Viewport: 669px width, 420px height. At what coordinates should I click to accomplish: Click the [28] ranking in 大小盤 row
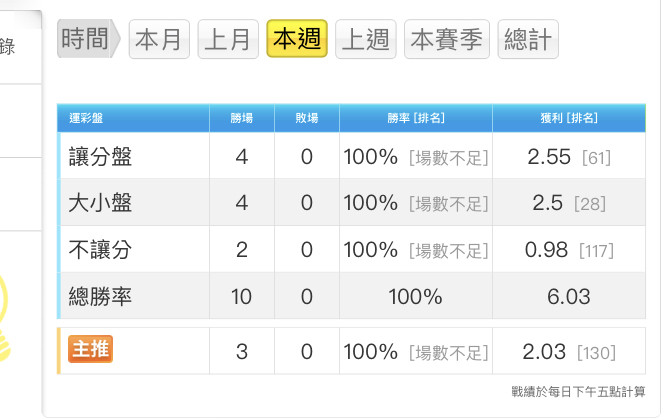[590, 204]
